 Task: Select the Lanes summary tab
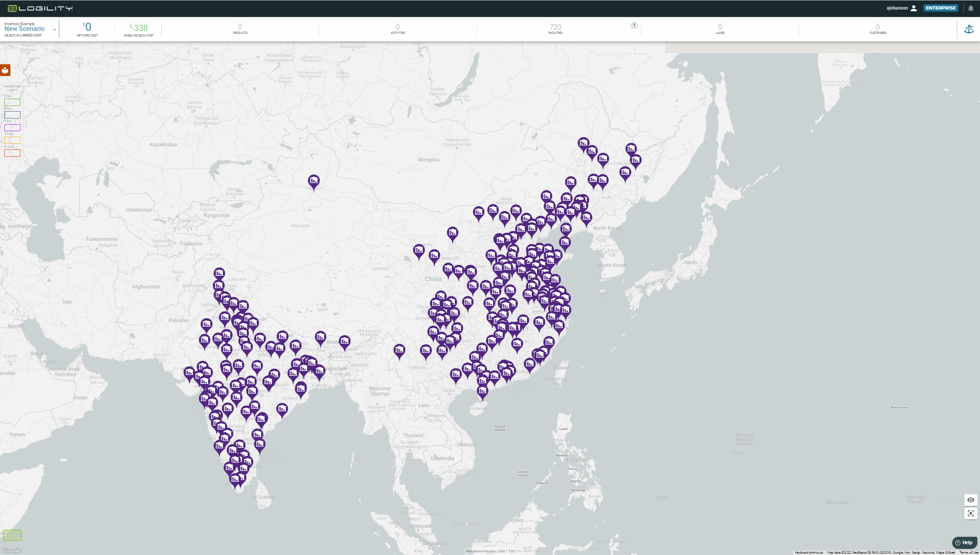click(x=720, y=29)
